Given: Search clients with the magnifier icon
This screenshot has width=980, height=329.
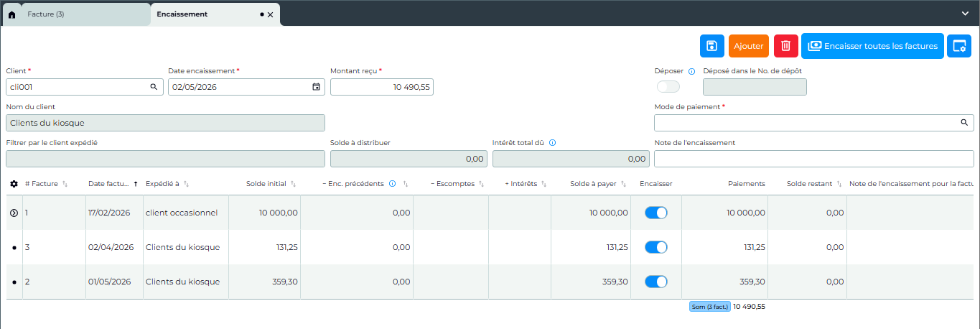Looking at the screenshot, I should tap(154, 87).
